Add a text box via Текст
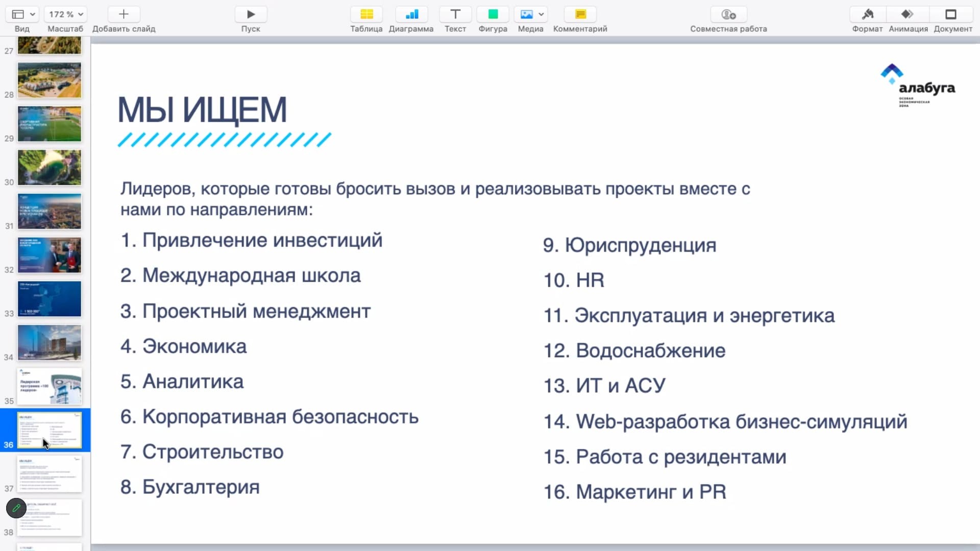The image size is (980, 551). click(x=455, y=14)
